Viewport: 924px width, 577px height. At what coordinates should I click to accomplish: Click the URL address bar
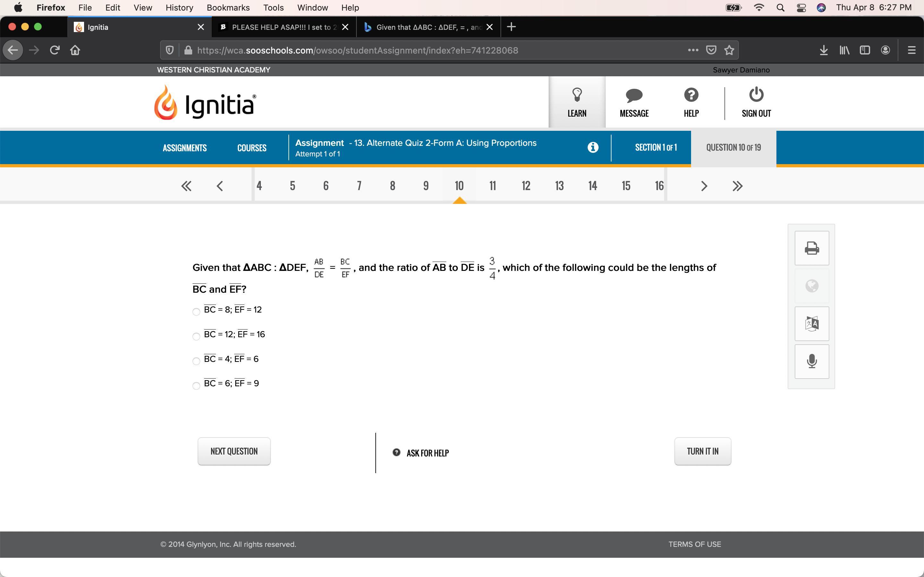(x=420, y=50)
